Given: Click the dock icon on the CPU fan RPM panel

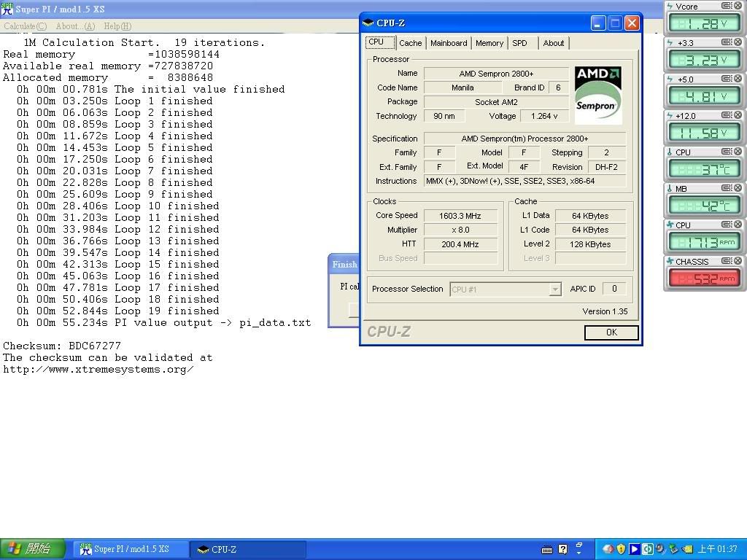Looking at the screenshot, I should click(x=727, y=225).
